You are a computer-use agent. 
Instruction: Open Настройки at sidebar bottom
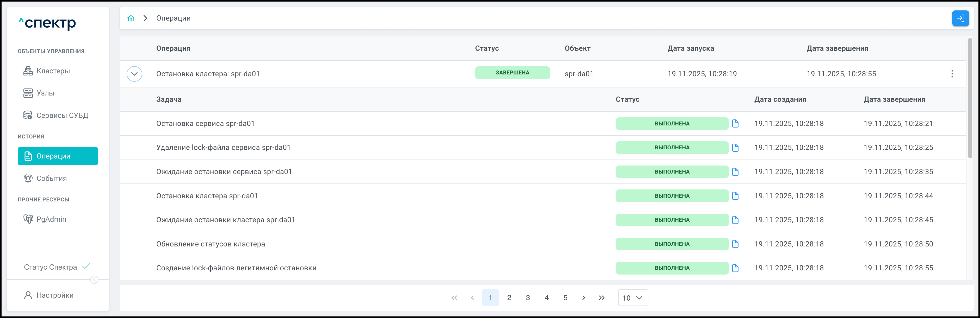[x=55, y=295]
